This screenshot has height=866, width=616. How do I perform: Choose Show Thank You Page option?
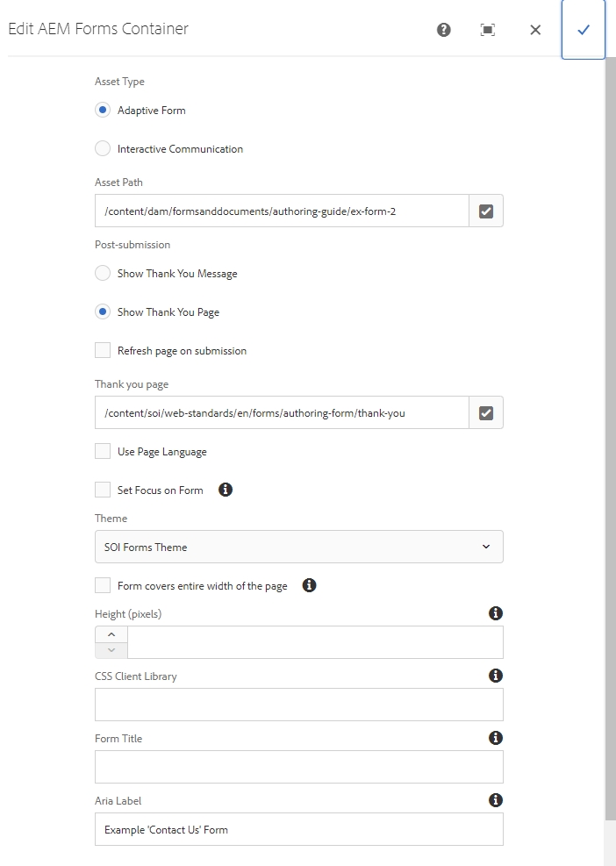click(103, 312)
